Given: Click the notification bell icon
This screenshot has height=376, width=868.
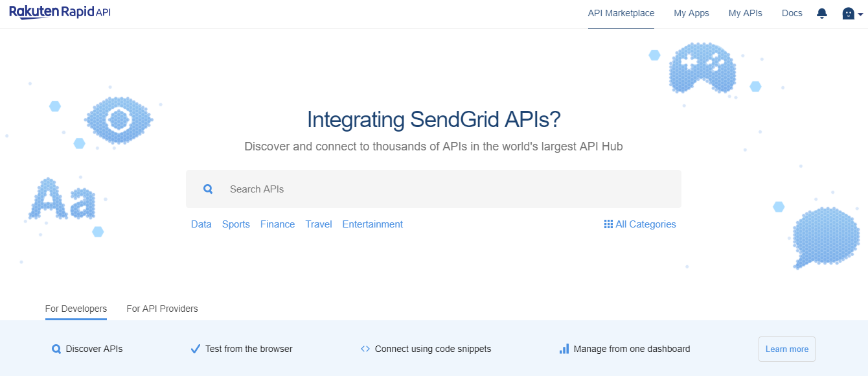Looking at the screenshot, I should [x=822, y=14].
